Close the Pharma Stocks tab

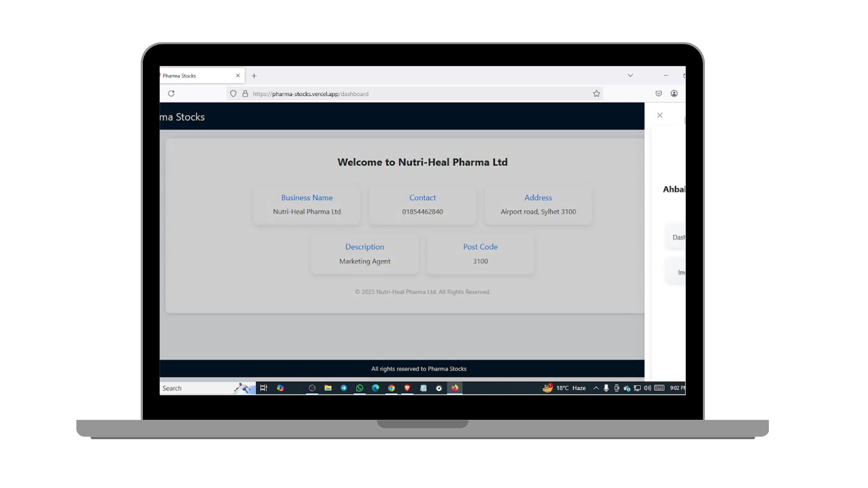[238, 76]
